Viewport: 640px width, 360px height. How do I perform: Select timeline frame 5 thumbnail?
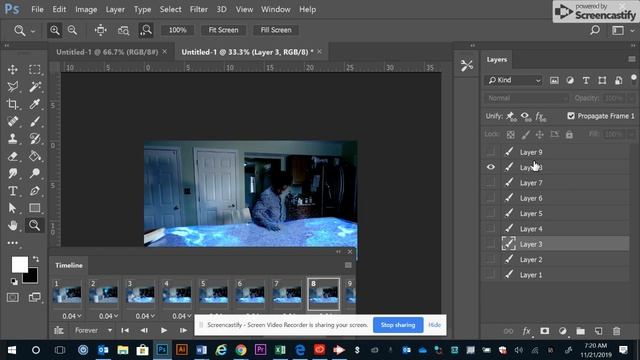click(213, 294)
